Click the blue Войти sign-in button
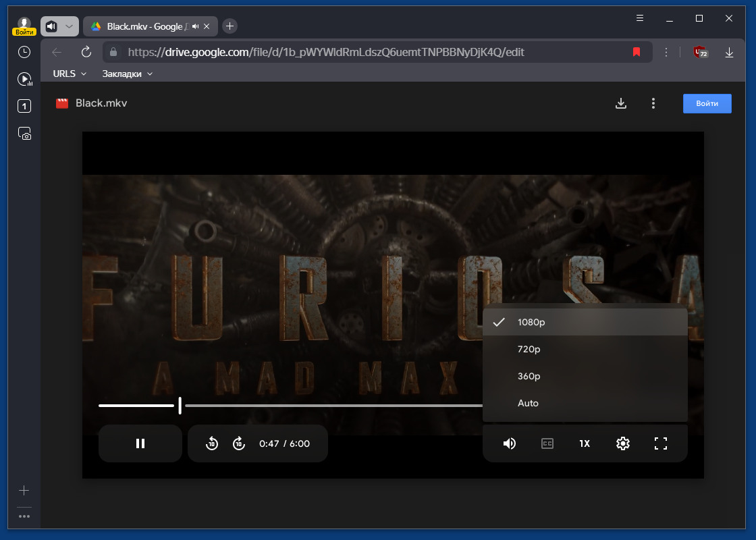 (x=707, y=104)
